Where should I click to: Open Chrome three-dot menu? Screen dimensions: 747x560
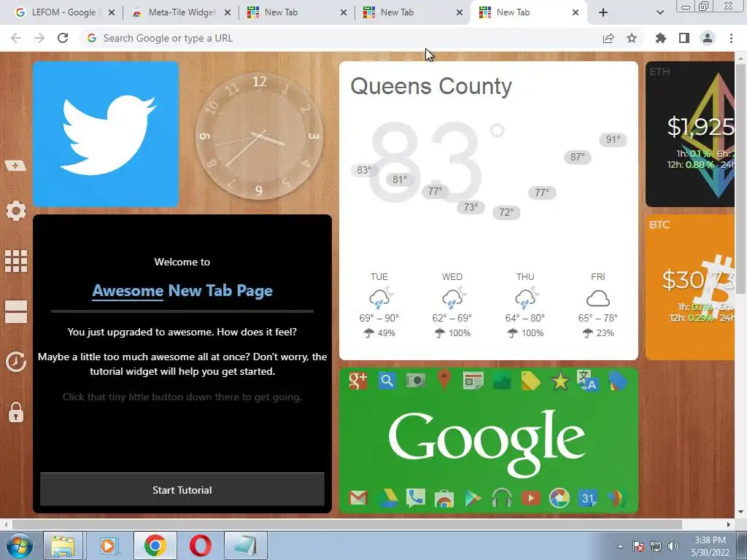[x=731, y=38]
